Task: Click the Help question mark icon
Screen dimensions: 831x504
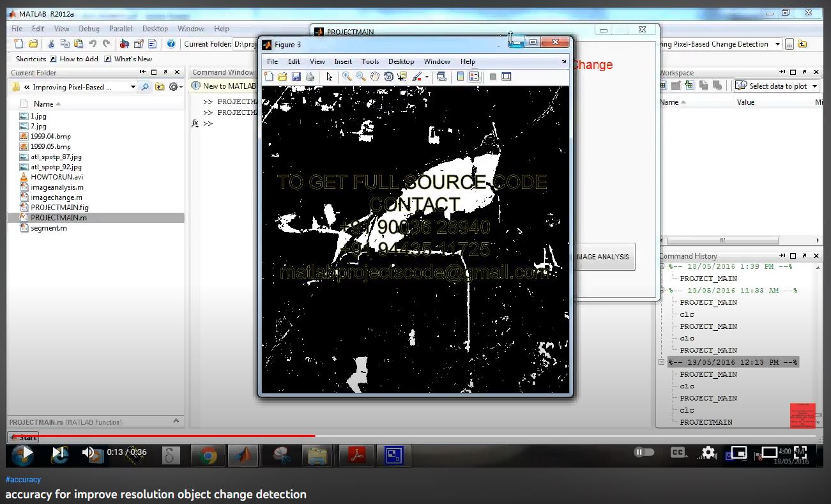Action: [x=171, y=44]
